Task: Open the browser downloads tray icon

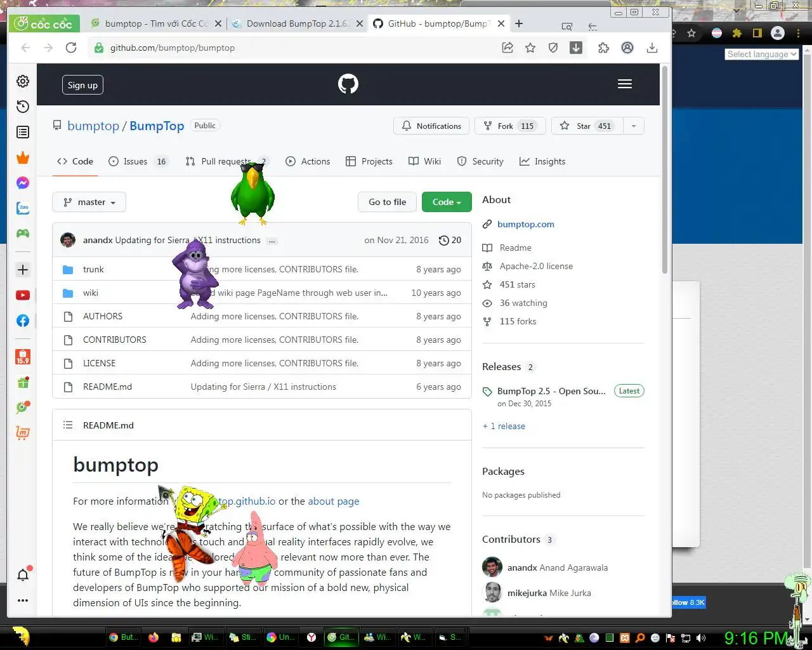Action: (652, 48)
